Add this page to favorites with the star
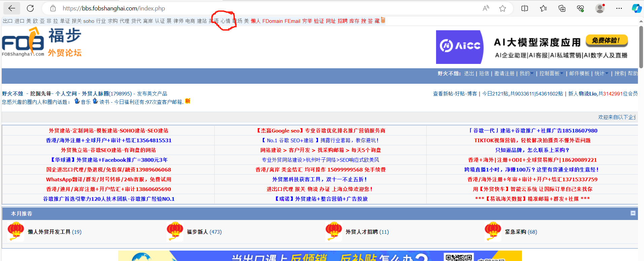644x261 pixels. click(x=503, y=8)
